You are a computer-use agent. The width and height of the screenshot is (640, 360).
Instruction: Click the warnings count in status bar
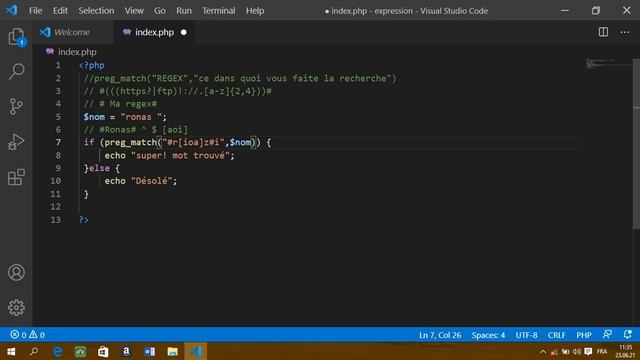tap(37, 335)
